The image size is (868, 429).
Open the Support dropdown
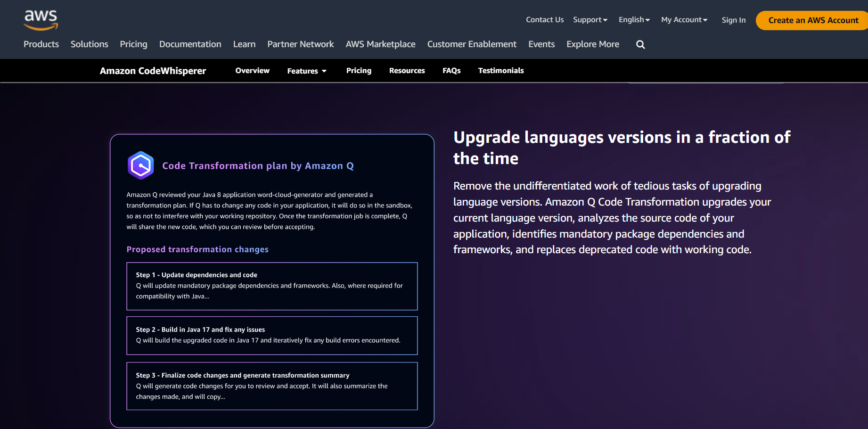[x=590, y=20]
